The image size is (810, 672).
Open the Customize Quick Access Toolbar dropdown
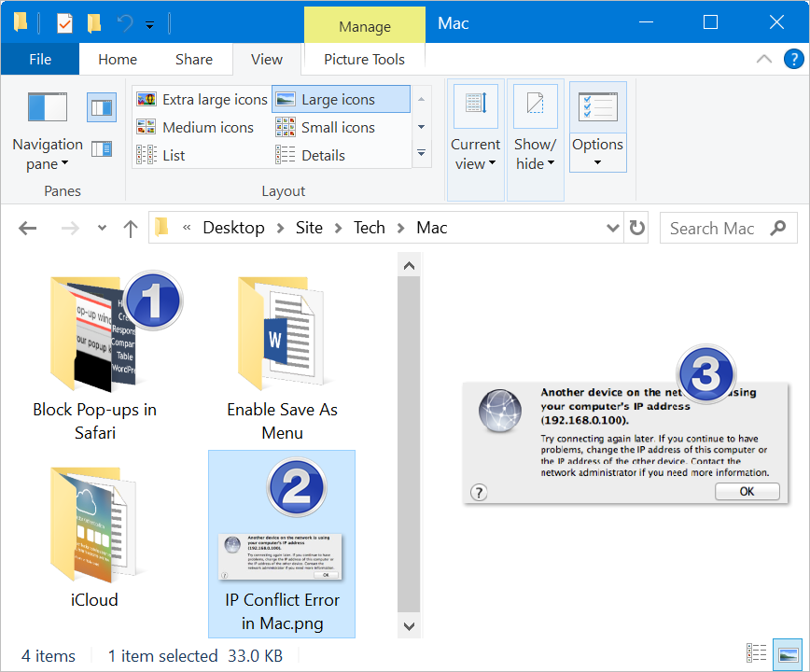[x=150, y=25]
